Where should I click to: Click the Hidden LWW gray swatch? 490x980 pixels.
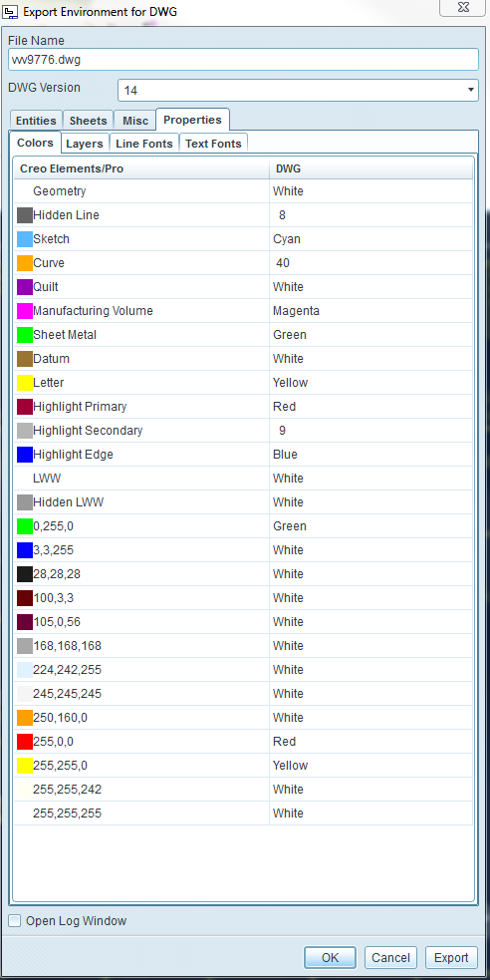[25, 502]
